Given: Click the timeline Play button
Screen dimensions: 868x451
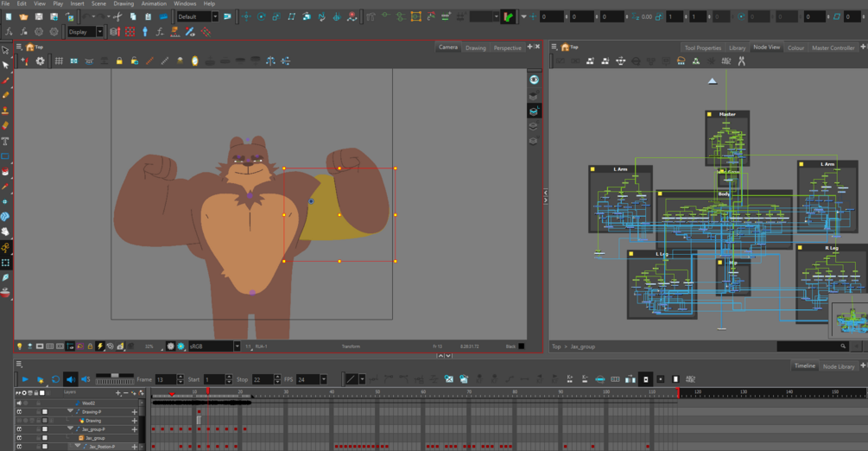Looking at the screenshot, I should coord(25,379).
